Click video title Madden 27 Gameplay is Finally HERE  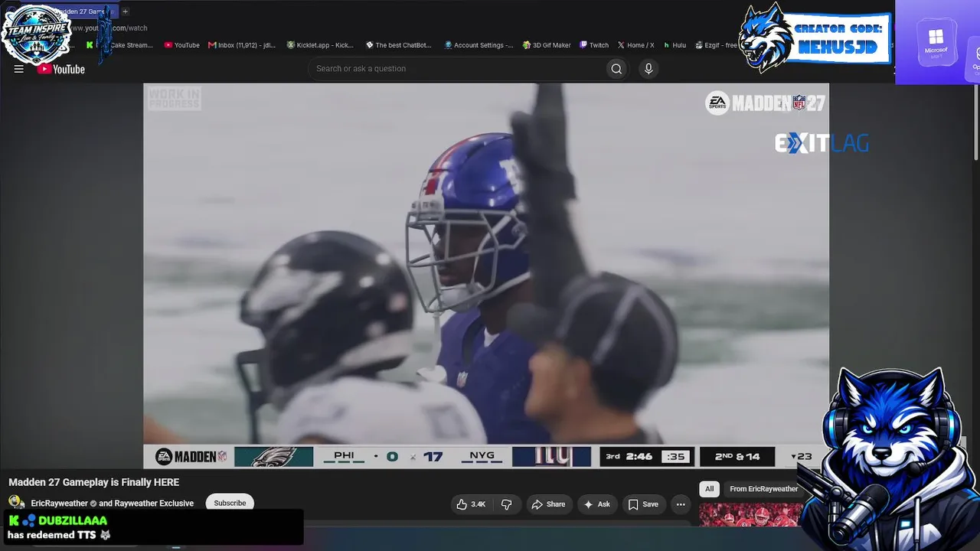[x=94, y=482]
